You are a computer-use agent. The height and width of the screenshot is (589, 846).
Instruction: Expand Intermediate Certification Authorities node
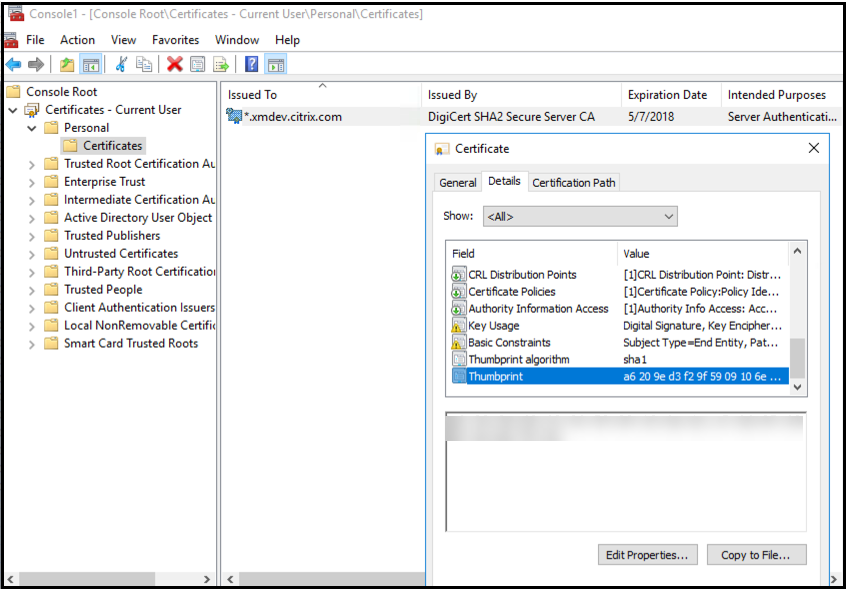click(x=32, y=201)
